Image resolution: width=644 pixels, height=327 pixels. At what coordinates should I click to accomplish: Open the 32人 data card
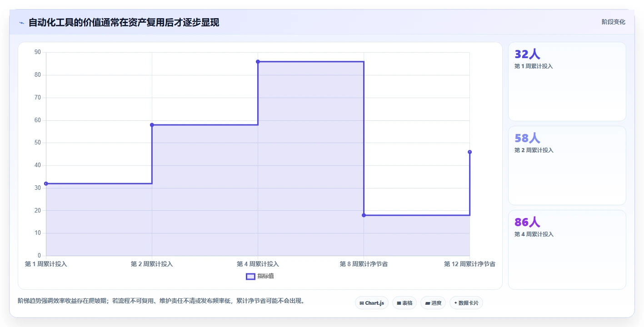567,82
